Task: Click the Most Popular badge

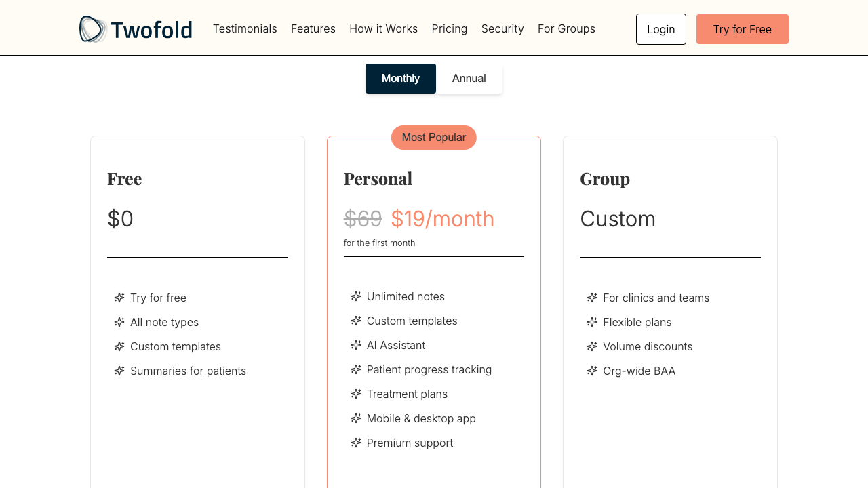Action: [433, 137]
